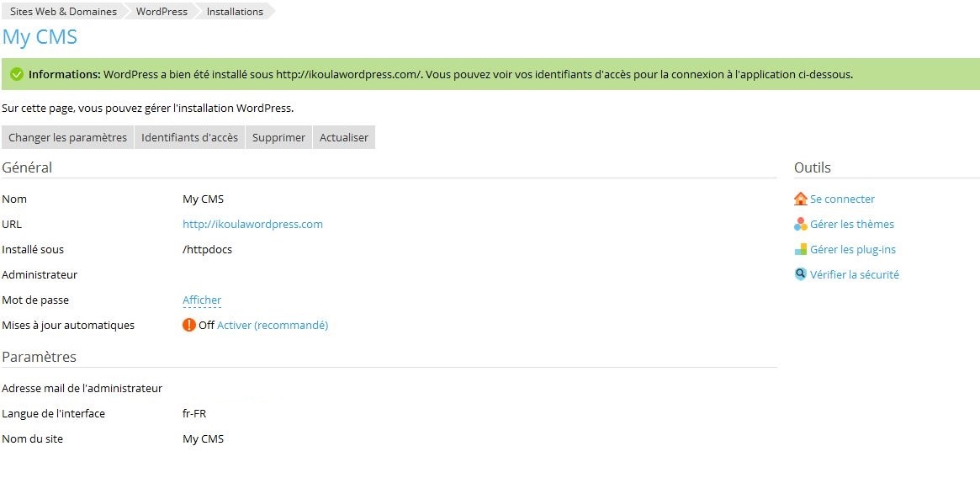The height and width of the screenshot is (478, 980).
Task: Click the plug-ins block icon under Outils
Action: coord(800,250)
